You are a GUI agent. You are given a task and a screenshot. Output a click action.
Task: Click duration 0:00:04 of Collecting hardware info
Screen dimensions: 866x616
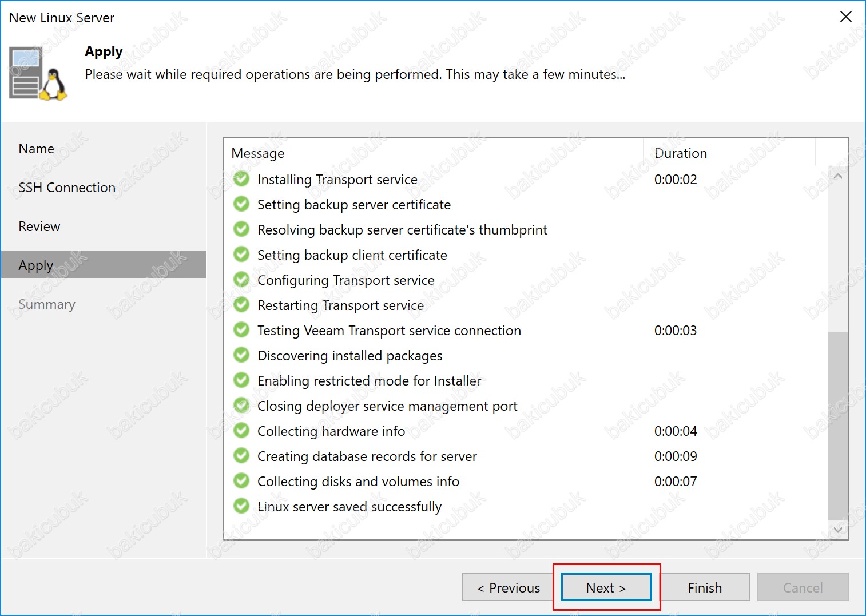(x=676, y=431)
